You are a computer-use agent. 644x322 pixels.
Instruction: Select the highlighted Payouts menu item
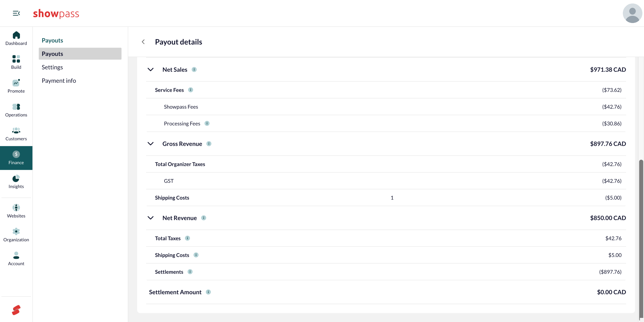(80, 54)
